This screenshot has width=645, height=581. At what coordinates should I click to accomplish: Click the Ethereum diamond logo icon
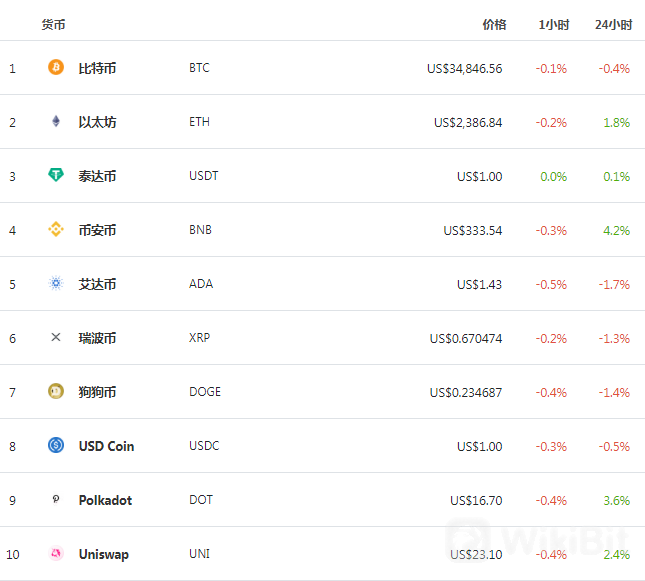click(56, 121)
